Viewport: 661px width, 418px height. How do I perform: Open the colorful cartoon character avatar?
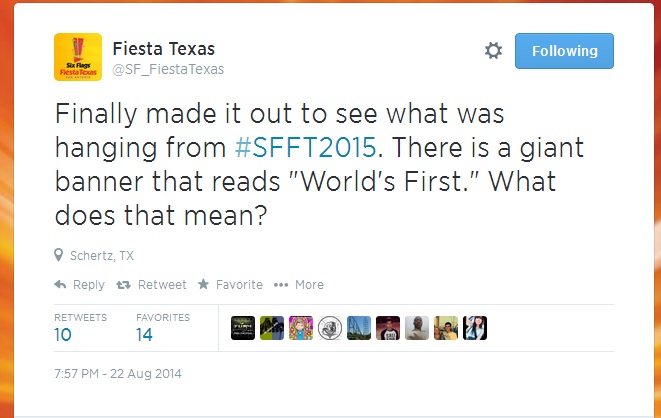(300, 328)
